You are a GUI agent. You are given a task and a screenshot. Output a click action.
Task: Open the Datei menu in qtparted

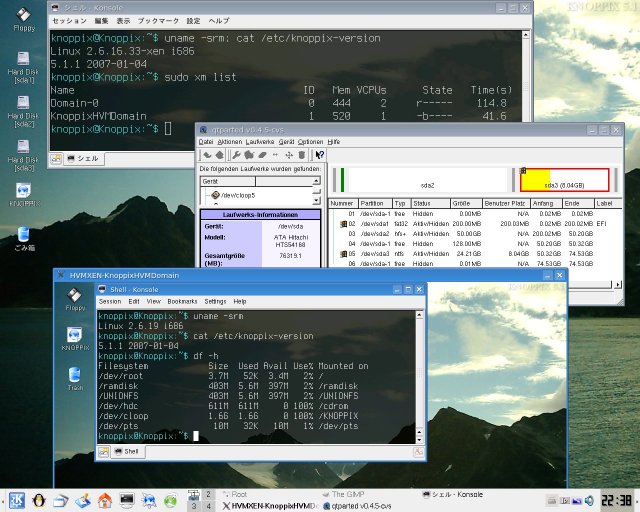(x=206, y=142)
